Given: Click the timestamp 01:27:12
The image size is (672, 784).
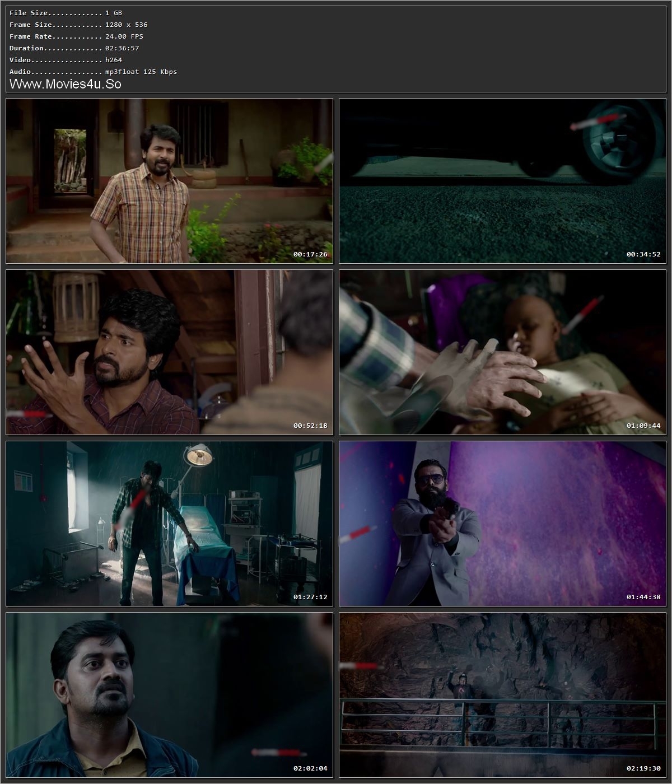Looking at the screenshot, I should pos(310,597).
